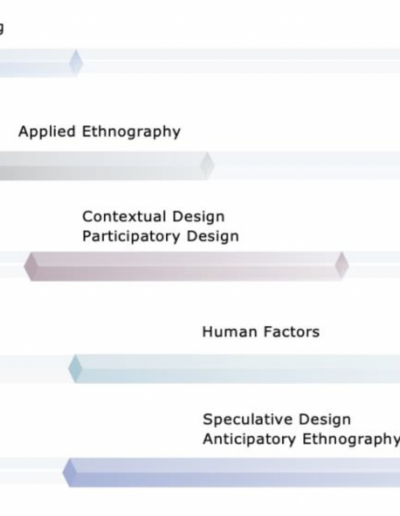Select the gray Applied Ethnography timeline bar
This screenshot has height=516, width=400.
pyautogui.click(x=107, y=166)
